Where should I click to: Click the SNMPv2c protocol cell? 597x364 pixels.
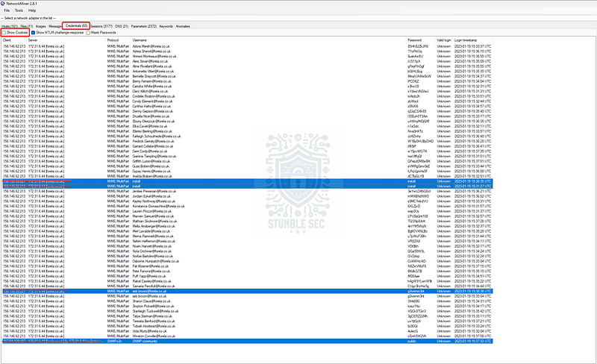click(x=113, y=341)
